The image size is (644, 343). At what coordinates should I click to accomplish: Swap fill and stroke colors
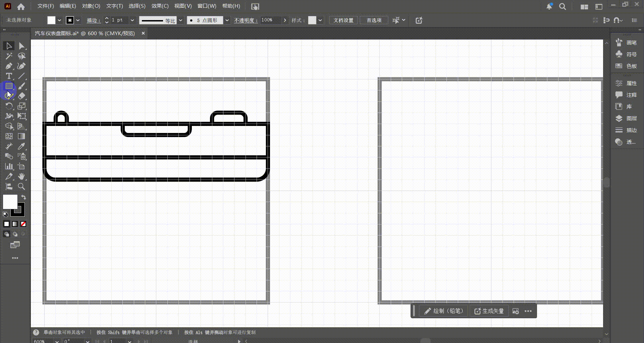point(23,197)
